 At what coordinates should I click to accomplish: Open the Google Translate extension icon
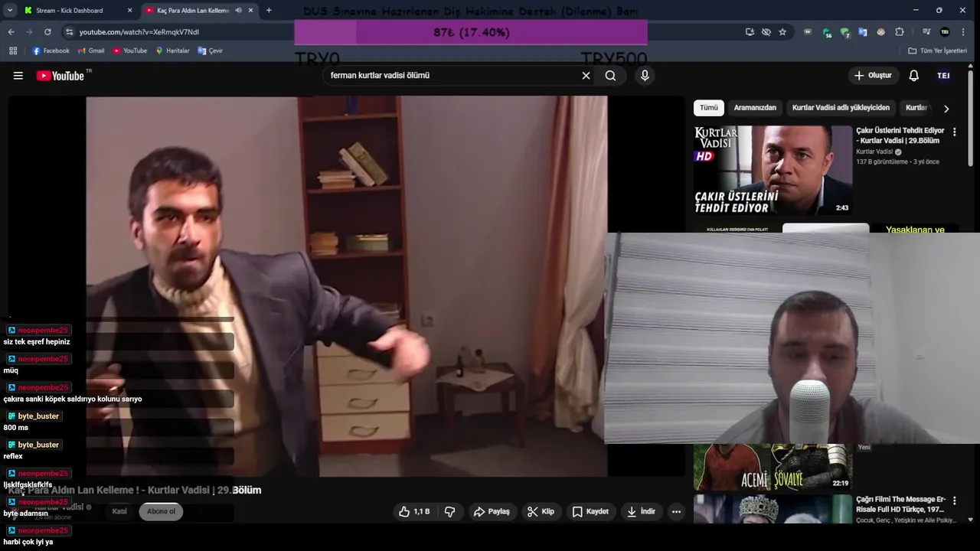pos(863,32)
